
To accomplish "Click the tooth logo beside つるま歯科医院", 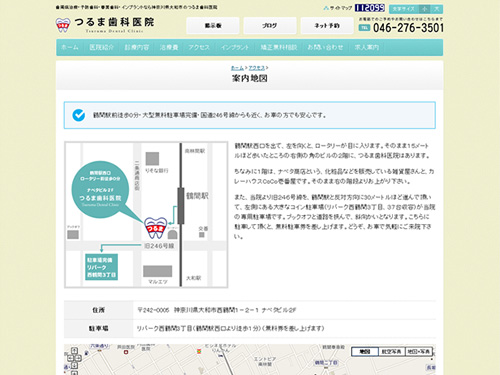I will click(63, 25).
